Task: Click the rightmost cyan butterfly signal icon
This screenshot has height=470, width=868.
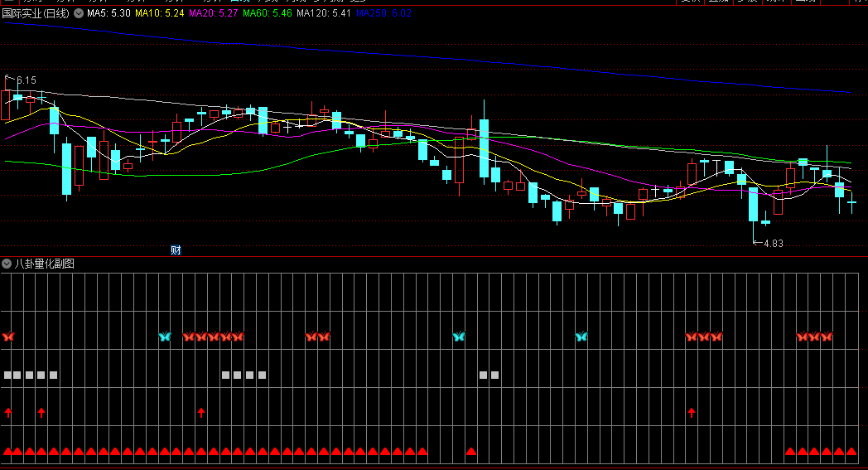Action: 581,337
